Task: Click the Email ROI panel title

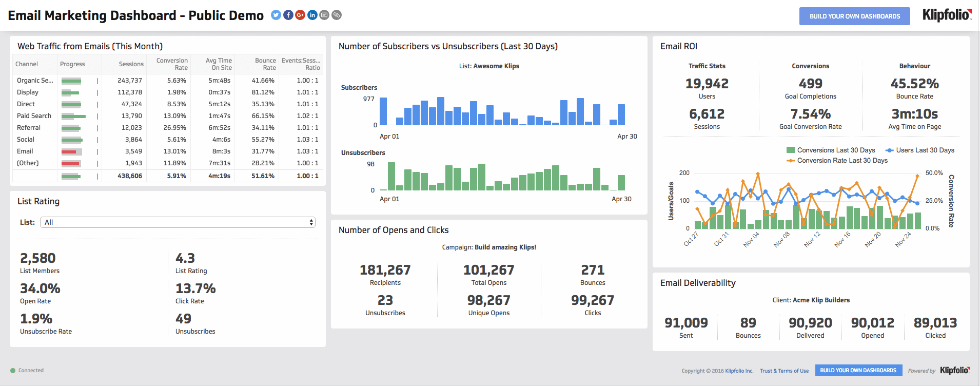Action: pos(679,46)
